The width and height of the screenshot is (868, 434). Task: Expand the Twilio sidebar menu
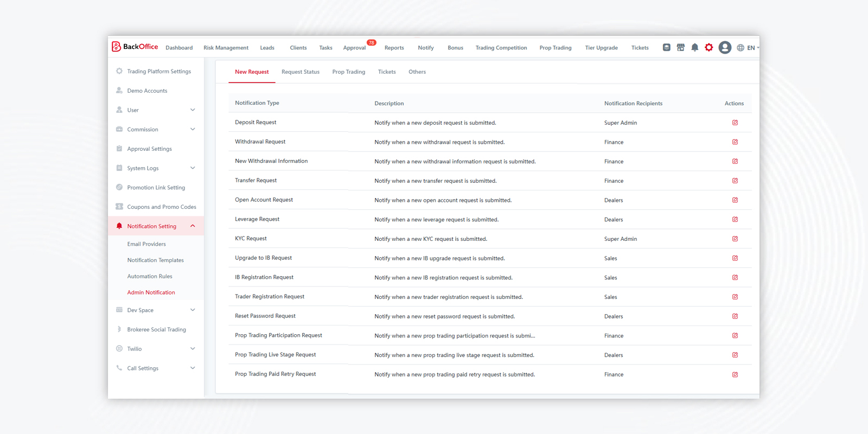tap(156, 349)
